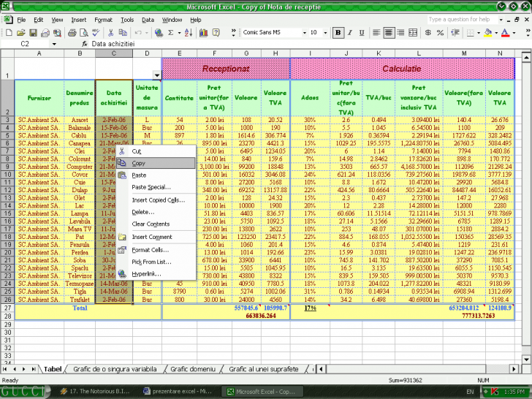Open Fill Color paint bucket swatch
Screen dimensions: 532x399
pos(487,33)
